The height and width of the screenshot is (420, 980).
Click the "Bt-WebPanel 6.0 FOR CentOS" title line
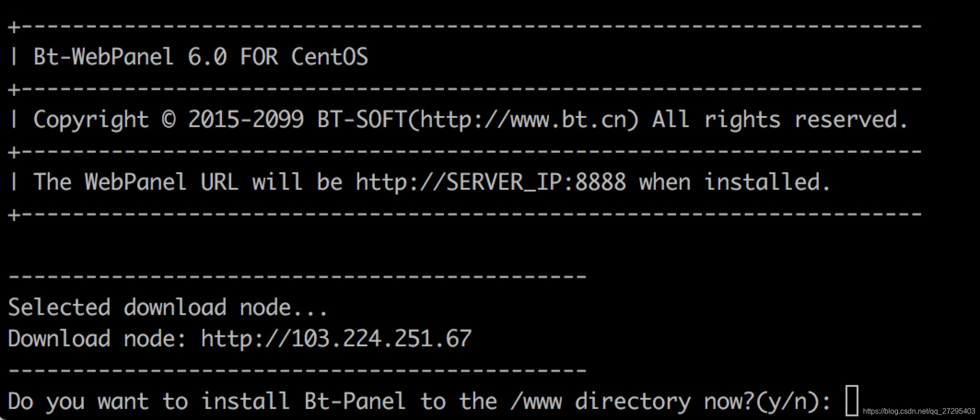click(201, 57)
